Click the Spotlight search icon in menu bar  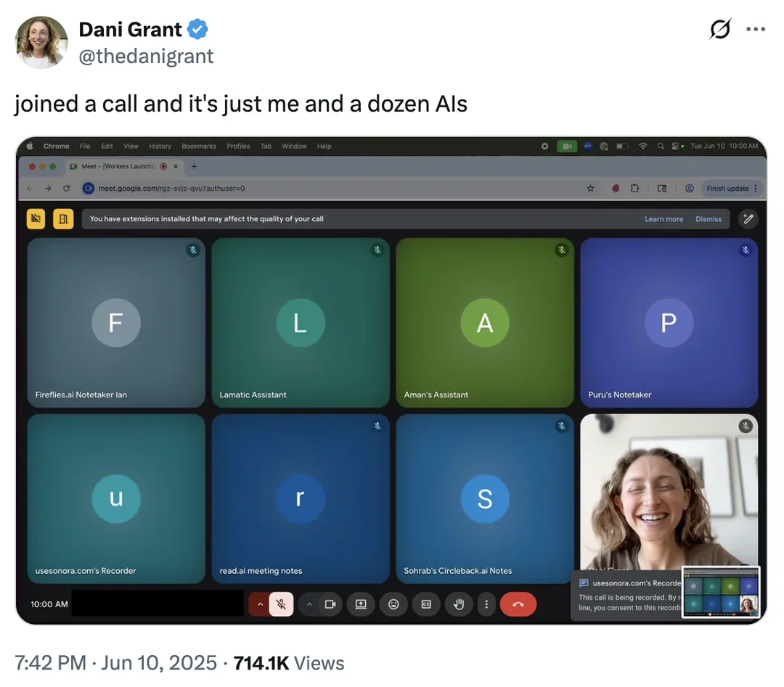pos(661,146)
